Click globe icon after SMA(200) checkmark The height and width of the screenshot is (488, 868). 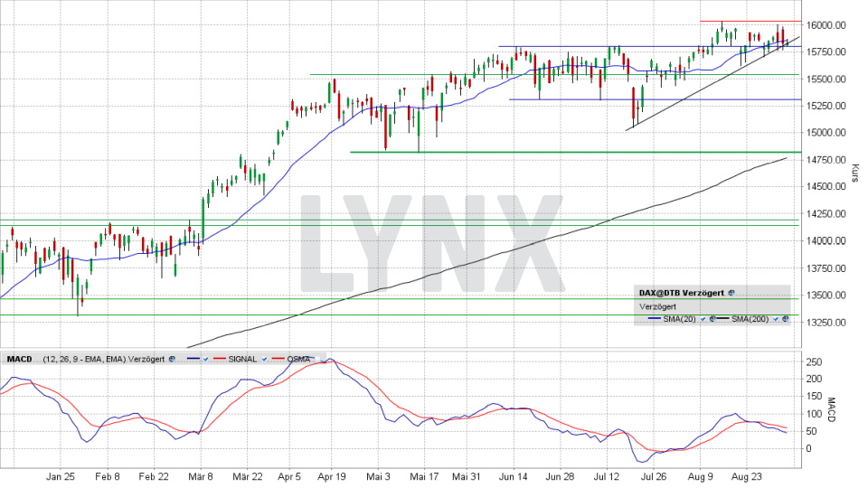click(x=785, y=319)
